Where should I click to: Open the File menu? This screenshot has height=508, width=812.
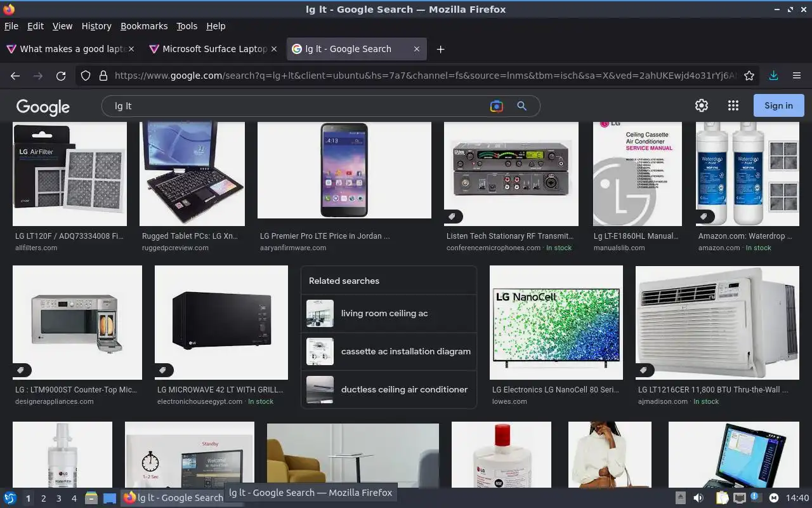[11, 26]
